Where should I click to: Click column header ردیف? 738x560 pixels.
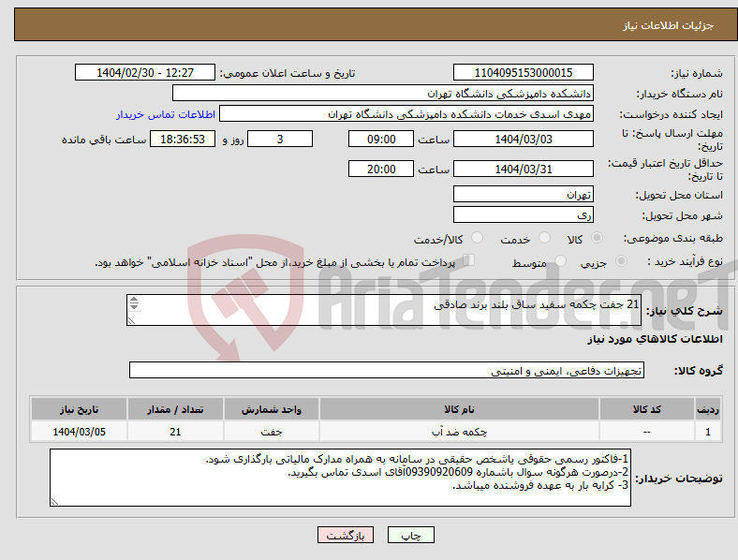click(x=708, y=409)
